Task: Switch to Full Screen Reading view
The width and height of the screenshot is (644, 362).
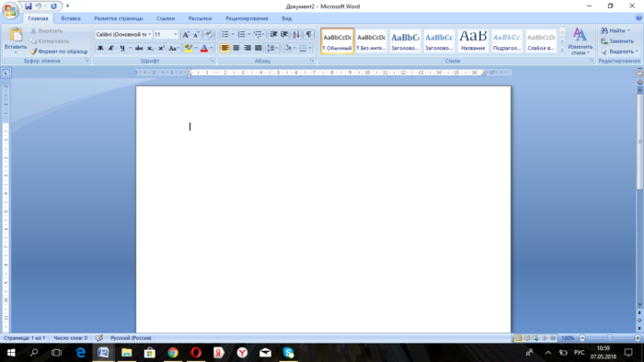Action: pyautogui.click(x=527, y=338)
